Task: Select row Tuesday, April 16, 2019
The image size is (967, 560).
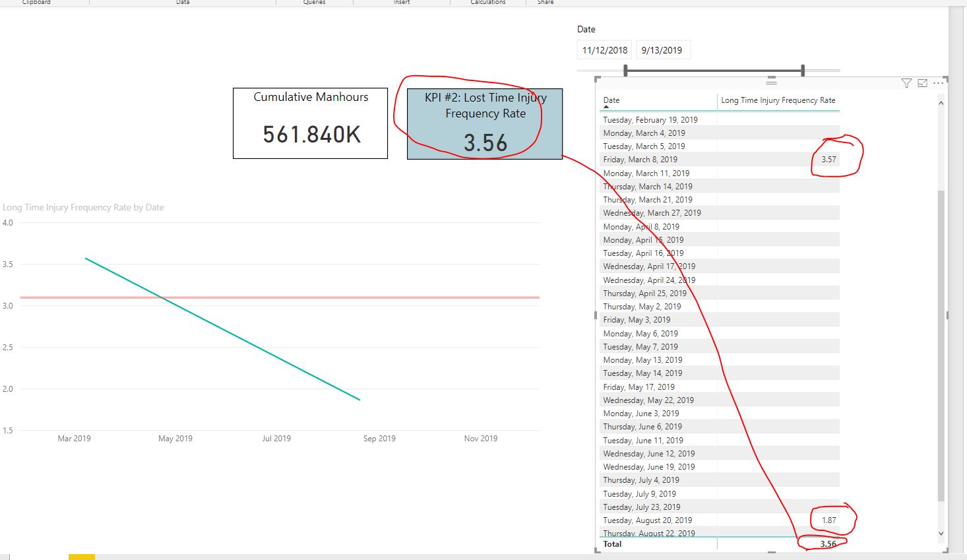Action: tap(720, 253)
